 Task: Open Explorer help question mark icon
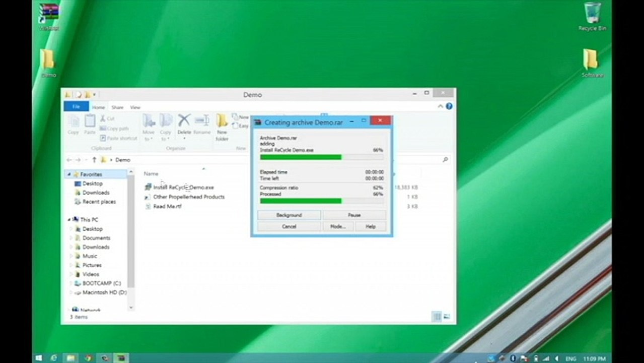(449, 106)
